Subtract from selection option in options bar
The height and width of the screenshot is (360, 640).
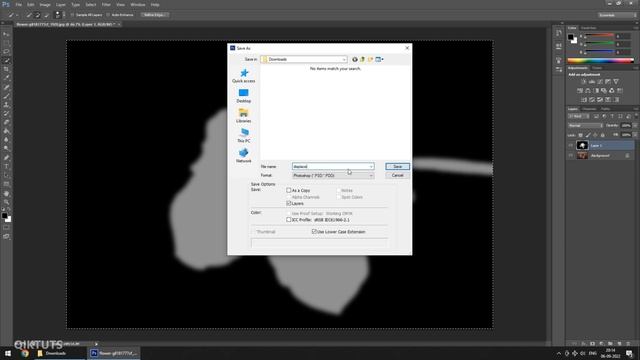click(47, 15)
